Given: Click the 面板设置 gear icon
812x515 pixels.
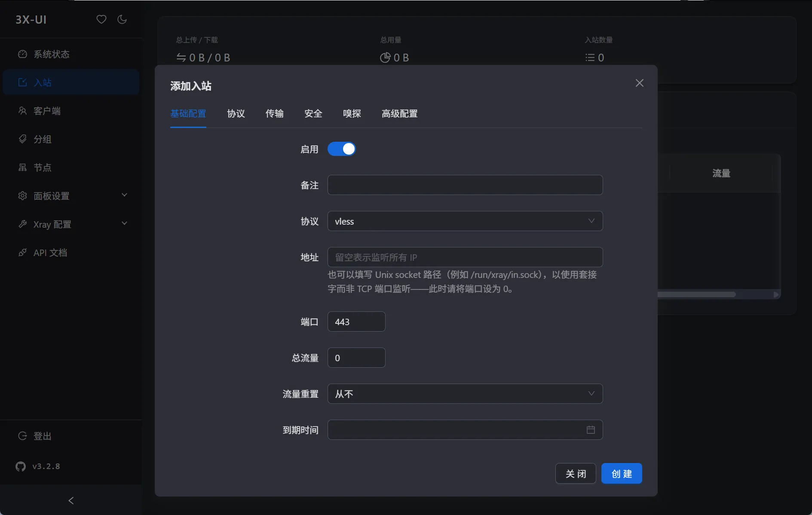Looking at the screenshot, I should coord(22,196).
